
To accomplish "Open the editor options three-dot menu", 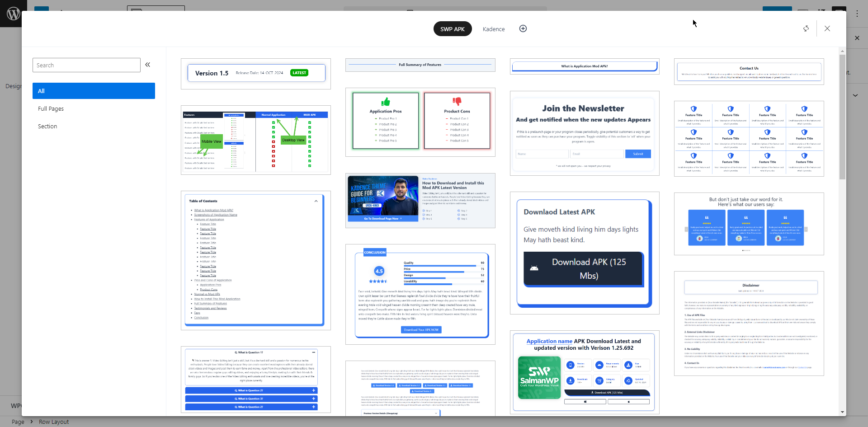I will point(857,14).
